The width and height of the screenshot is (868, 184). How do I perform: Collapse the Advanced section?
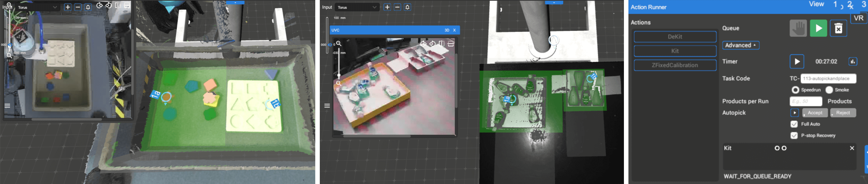tap(741, 45)
